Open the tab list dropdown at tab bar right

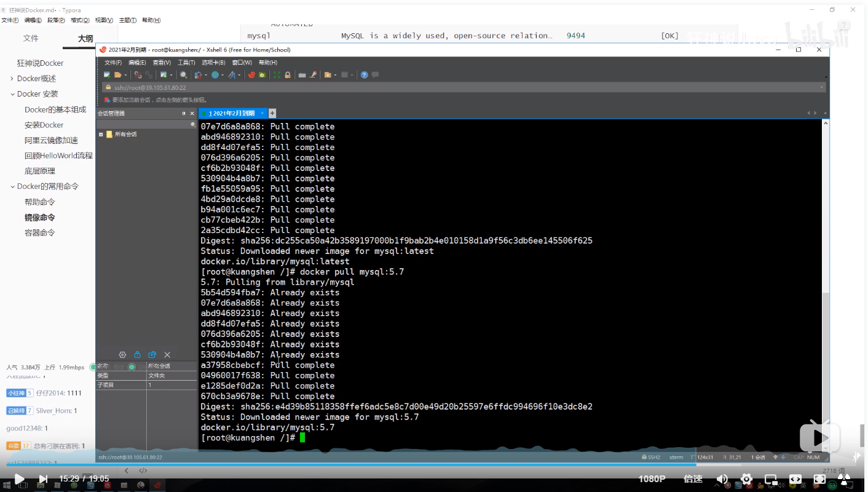[x=825, y=113]
